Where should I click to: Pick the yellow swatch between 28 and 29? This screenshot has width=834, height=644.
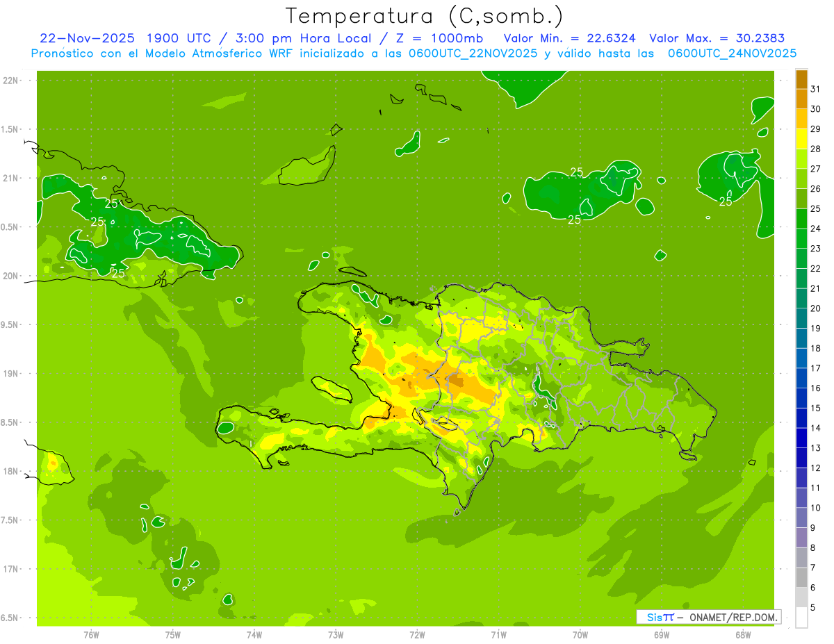[801, 139]
